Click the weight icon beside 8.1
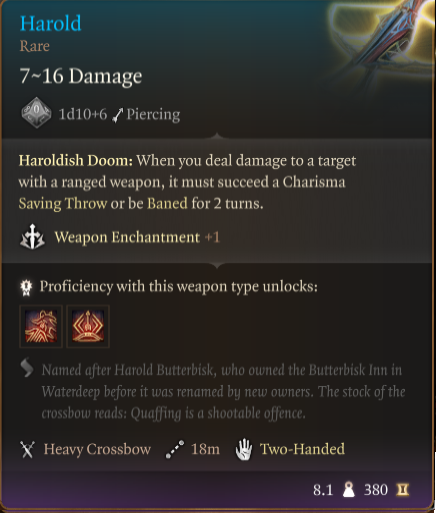Viewport: 436px width, 513px height. (x=349, y=490)
